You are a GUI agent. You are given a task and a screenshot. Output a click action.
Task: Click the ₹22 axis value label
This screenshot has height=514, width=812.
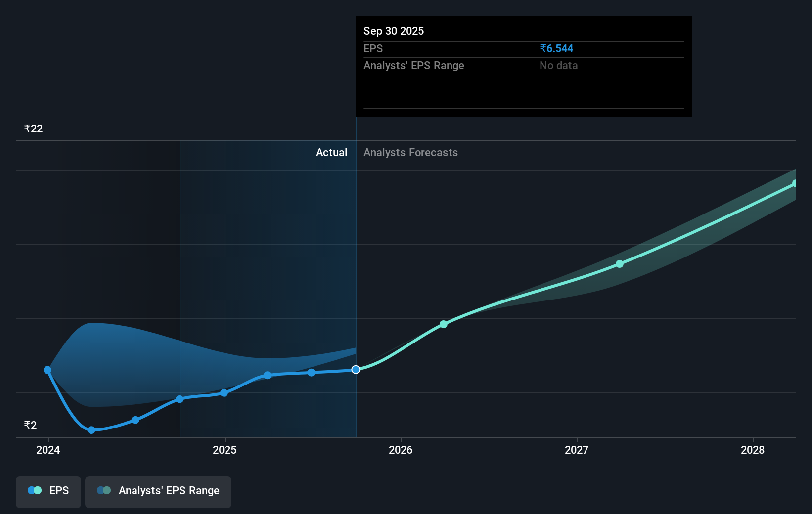tap(33, 128)
